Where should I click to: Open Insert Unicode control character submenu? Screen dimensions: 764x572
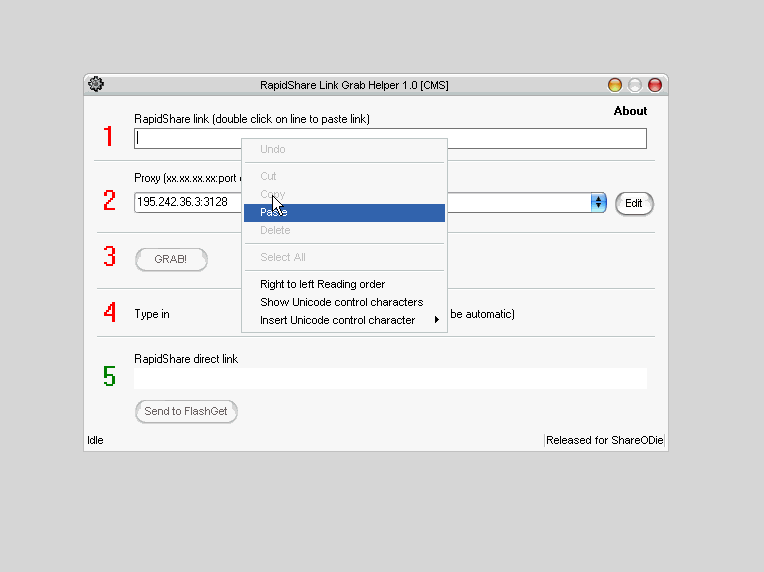coord(344,320)
